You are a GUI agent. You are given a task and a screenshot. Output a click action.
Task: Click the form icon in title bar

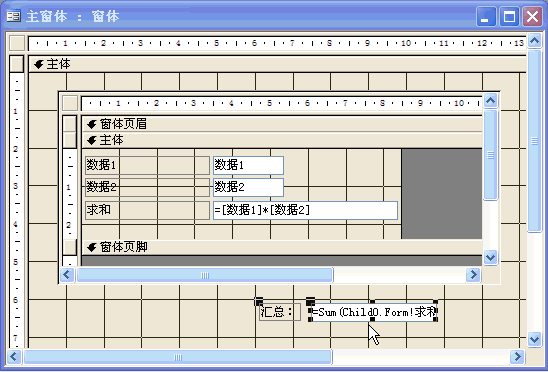[x=14, y=16]
